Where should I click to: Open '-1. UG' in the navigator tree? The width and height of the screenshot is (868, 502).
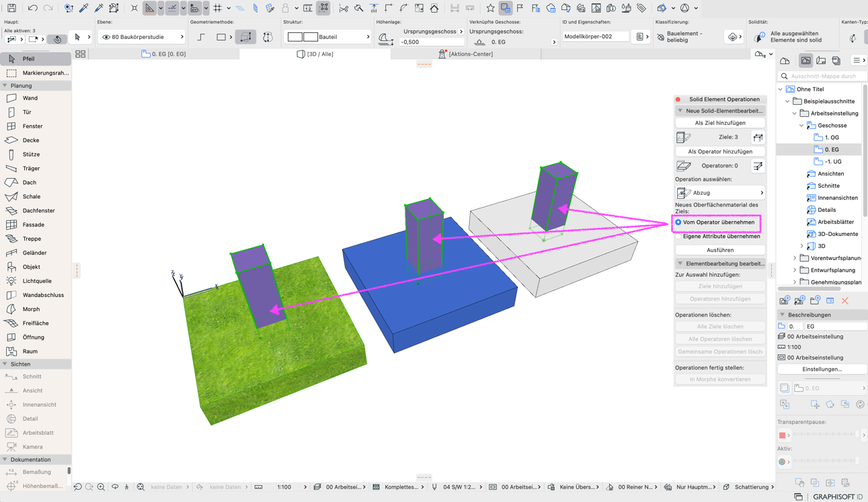click(832, 162)
